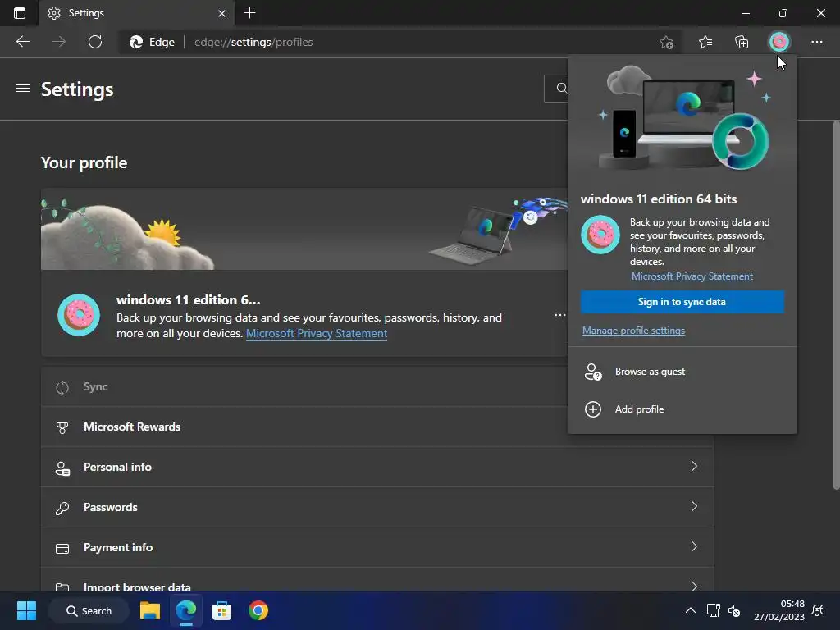Open the Microsoft Rewards row

[x=304, y=427]
